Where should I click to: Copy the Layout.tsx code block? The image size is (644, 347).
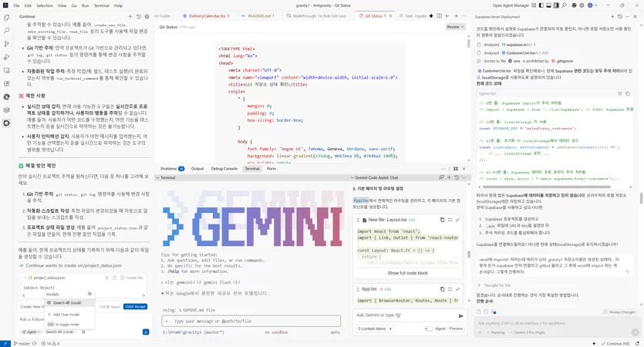coord(443,220)
